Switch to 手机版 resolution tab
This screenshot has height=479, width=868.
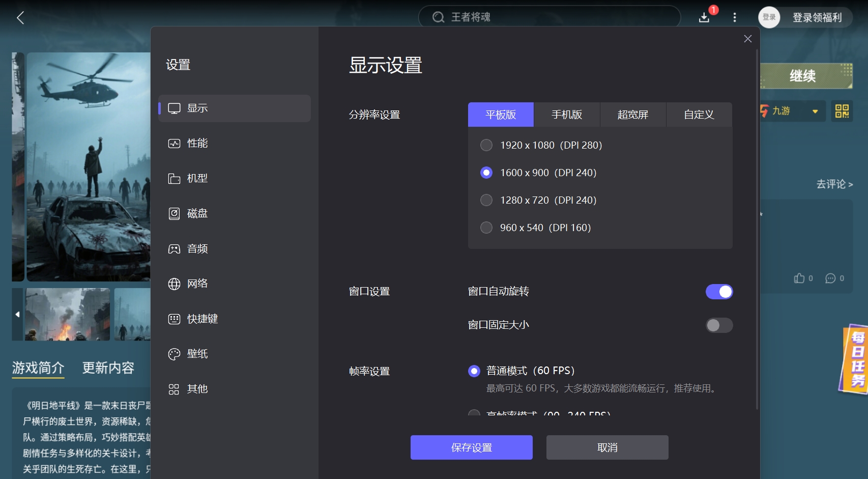tap(567, 115)
